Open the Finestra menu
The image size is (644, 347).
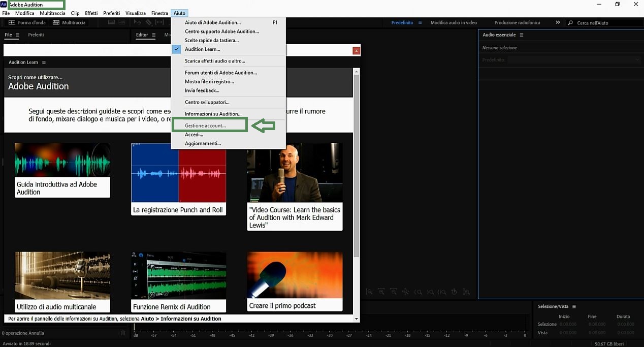coord(159,13)
